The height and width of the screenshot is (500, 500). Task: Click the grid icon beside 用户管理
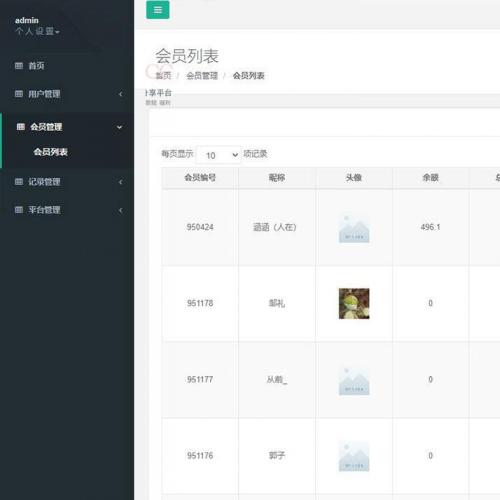click(19, 94)
